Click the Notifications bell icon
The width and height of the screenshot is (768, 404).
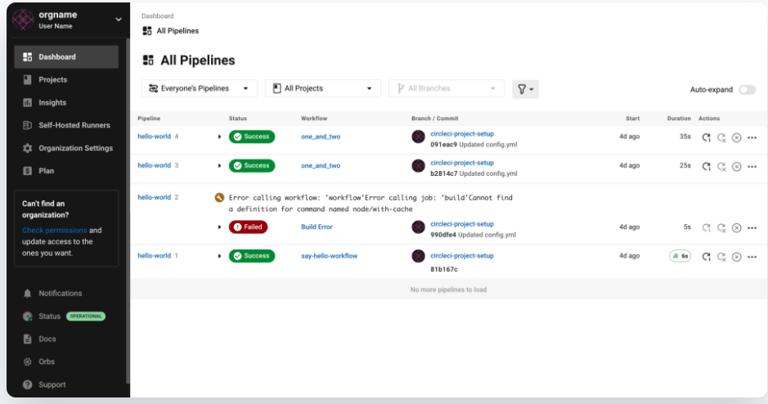point(27,293)
